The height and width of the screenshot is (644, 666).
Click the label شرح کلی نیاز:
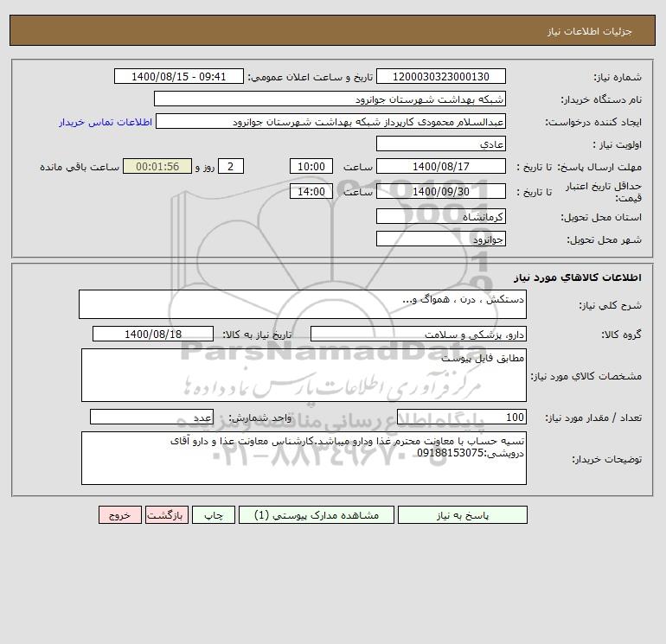[x=611, y=305]
